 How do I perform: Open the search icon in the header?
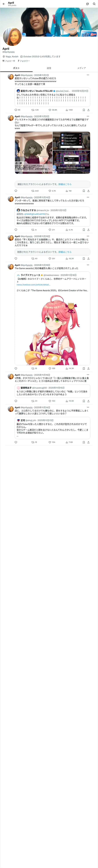(x=94, y=4)
